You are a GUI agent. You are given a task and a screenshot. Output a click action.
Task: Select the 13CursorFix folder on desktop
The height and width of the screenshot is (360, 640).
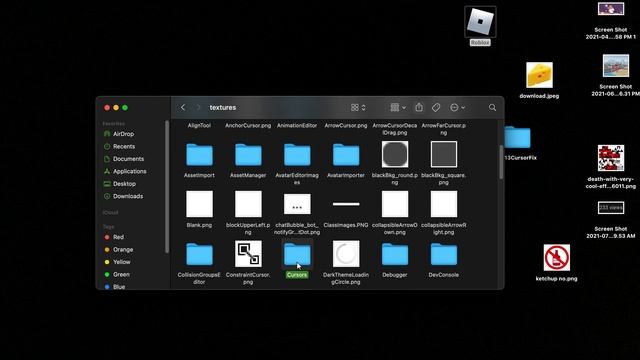pyautogui.click(x=517, y=138)
